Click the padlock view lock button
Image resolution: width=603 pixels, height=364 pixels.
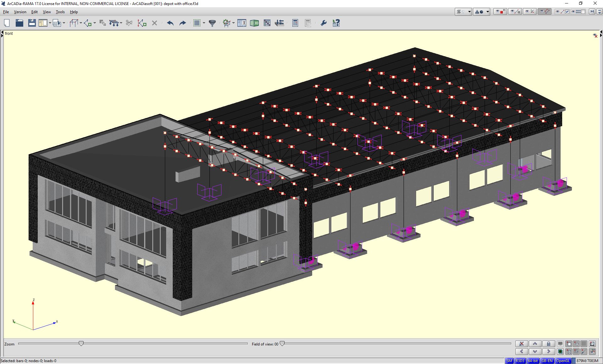click(548, 344)
